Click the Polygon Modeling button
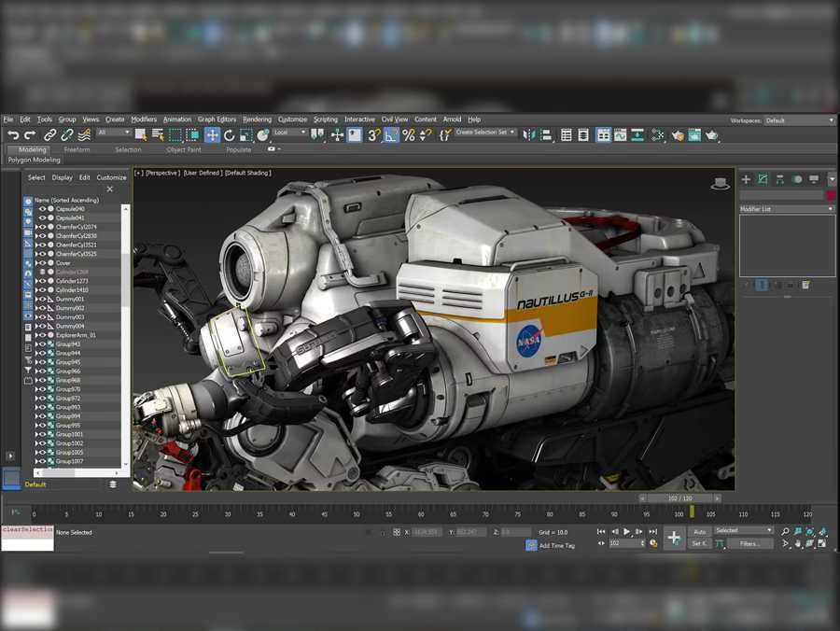840x631 pixels. click(34, 160)
